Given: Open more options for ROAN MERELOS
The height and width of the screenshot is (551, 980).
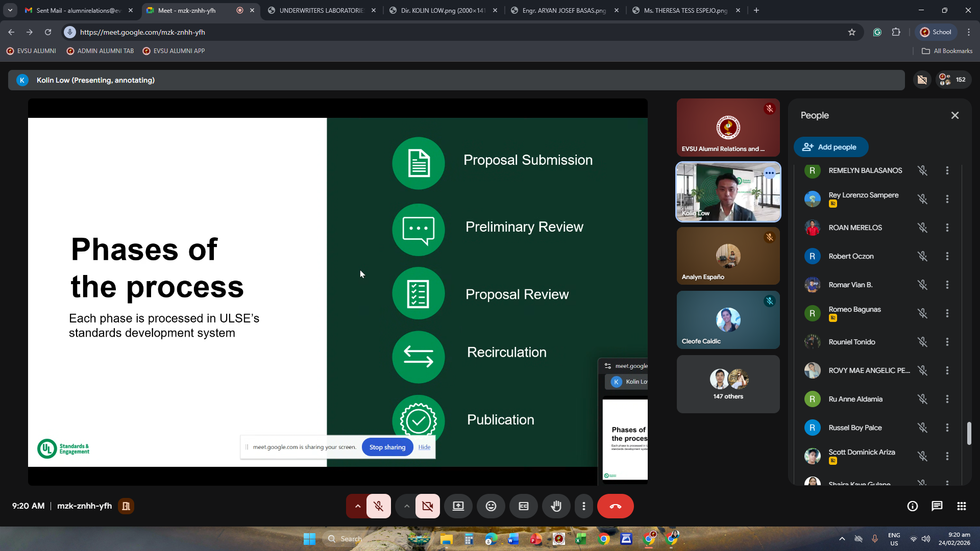Looking at the screenshot, I should click(x=947, y=228).
